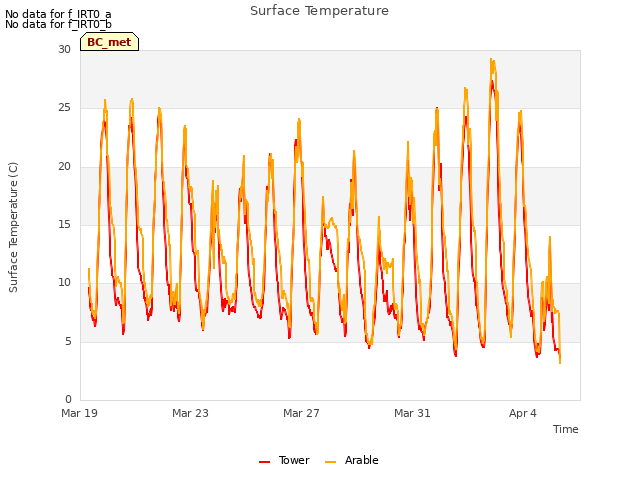Viewport: 640px width, 480px height.
Task: Click the y-axis value 15
Action: [64, 224]
